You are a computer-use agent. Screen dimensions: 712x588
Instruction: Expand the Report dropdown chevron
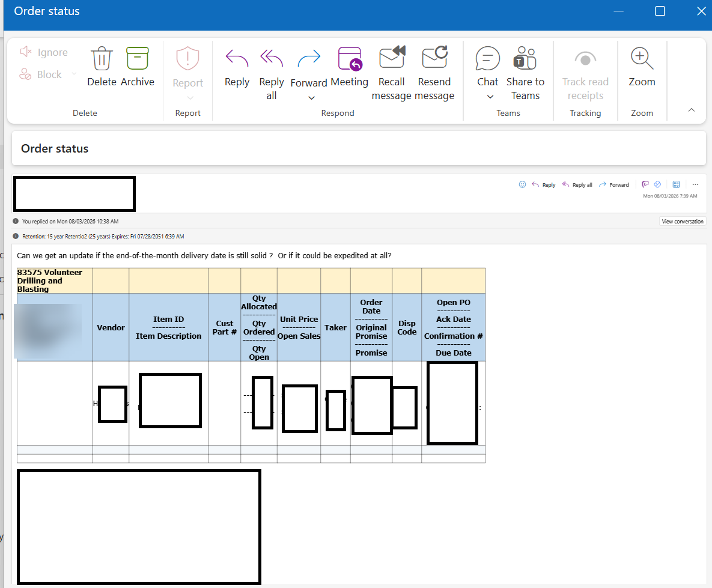pyautogui.click(x=190, y=98)
